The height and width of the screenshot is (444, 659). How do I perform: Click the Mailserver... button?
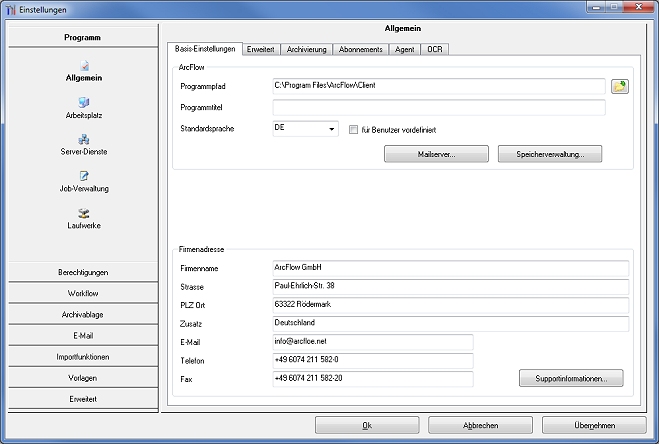tap(436, 154)
